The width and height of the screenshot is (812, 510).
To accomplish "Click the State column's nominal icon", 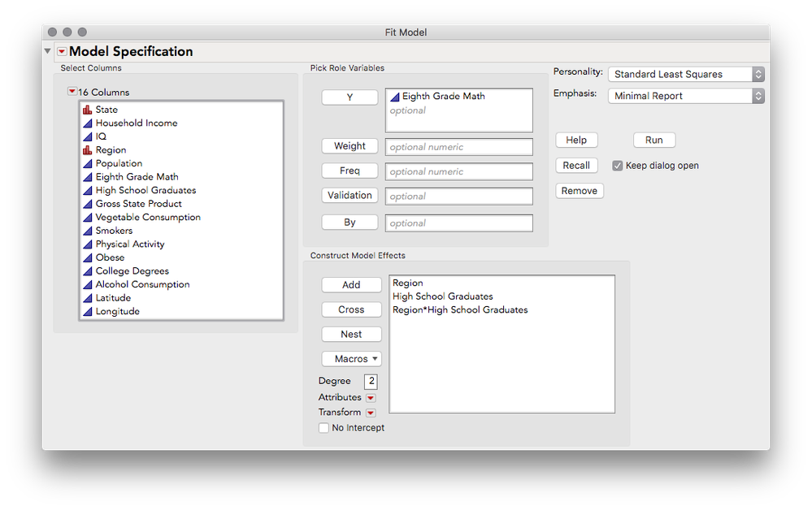I will coord(88,110).
